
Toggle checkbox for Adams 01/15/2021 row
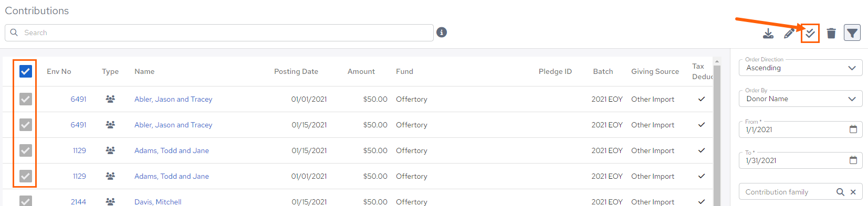coord(26,150)
